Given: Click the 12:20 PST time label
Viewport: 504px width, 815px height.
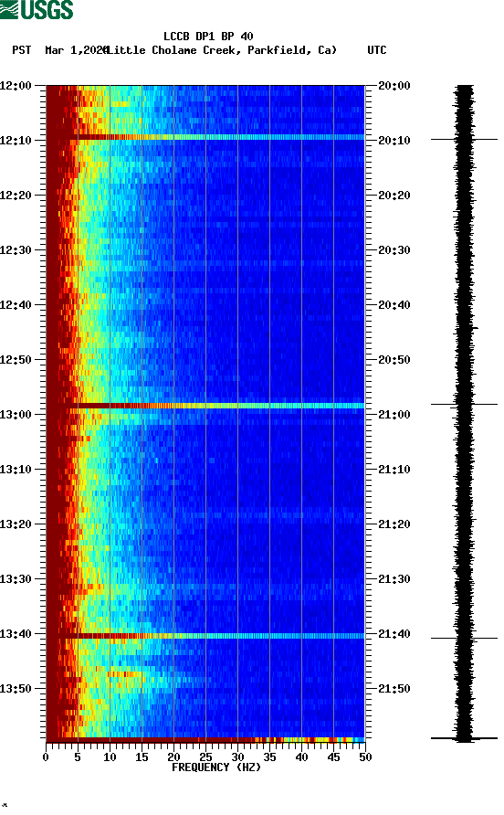Looking at the screenshot, I should point(16,195).
